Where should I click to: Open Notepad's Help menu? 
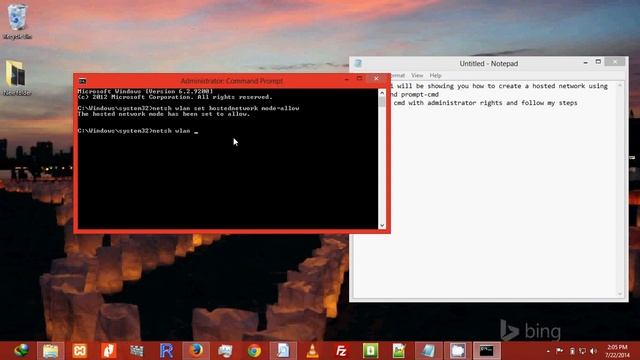tap(435, 76)
